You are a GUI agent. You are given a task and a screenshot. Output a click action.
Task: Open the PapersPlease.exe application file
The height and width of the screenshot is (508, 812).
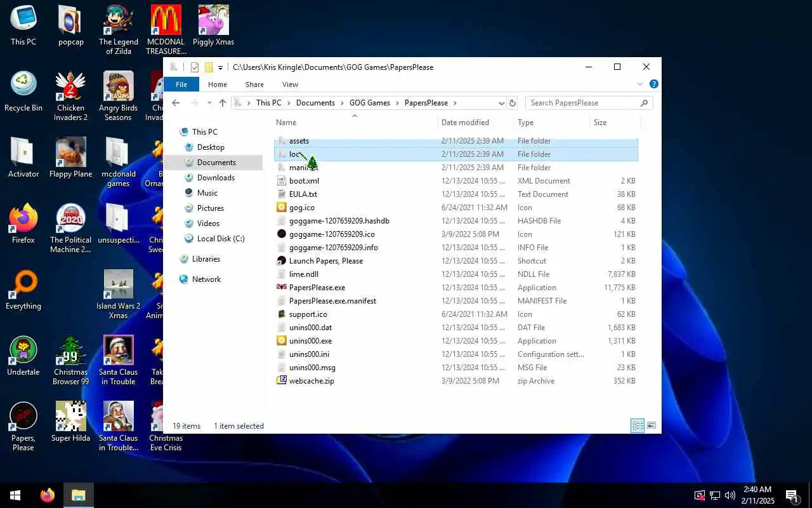coord(317,288)
